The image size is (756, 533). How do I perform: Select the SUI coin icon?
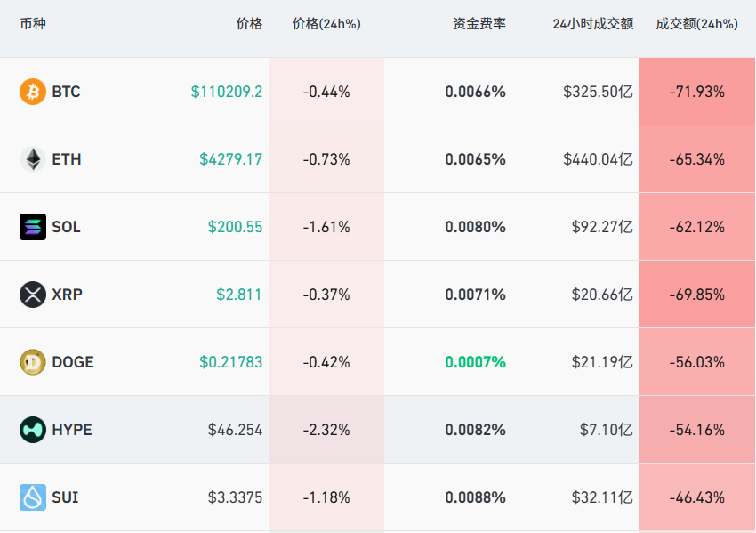click(33, 497)
